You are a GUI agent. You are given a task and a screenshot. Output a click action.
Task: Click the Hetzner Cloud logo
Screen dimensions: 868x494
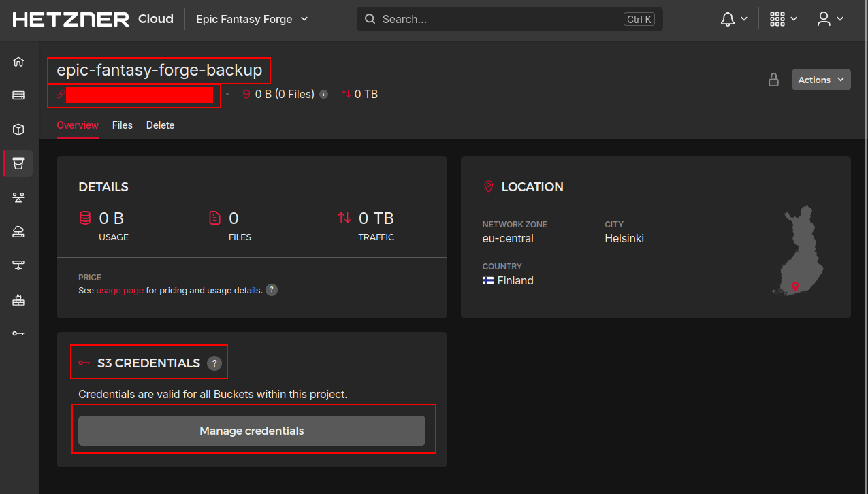(93, 19)
